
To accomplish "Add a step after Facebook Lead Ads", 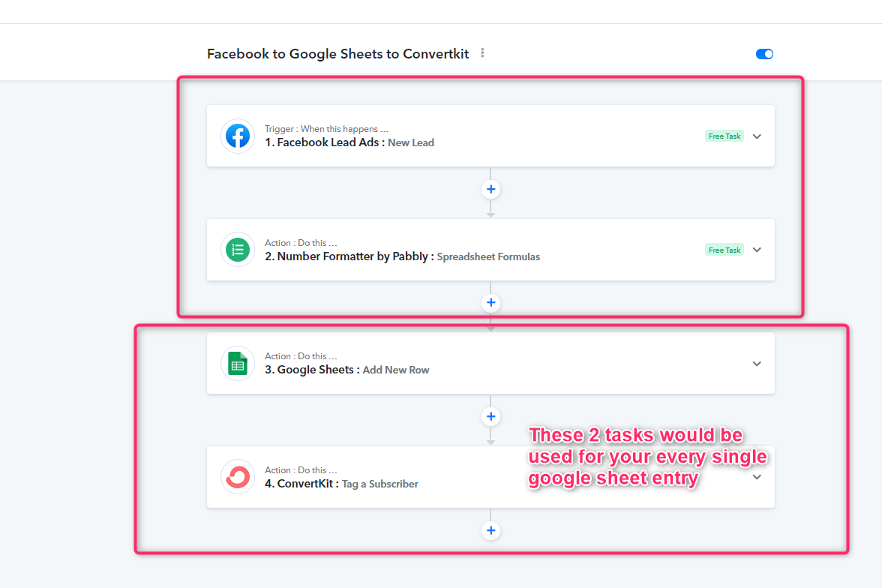I will (x=491, y=190).
